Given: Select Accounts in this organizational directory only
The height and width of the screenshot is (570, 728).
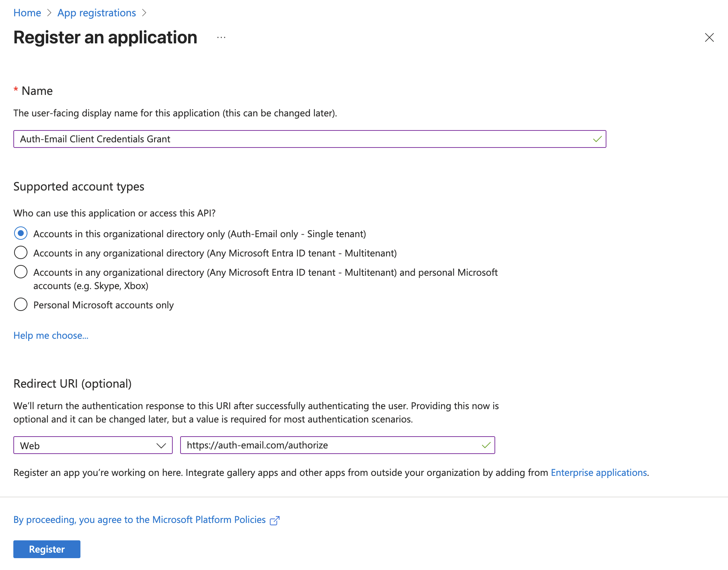Looking at the screenshot, I should click(21, 233).
